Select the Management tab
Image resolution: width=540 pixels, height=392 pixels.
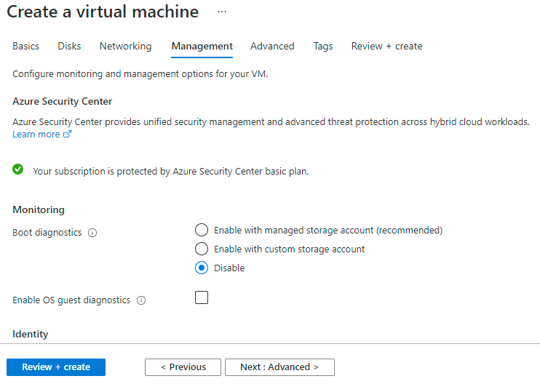click(202, 46)
